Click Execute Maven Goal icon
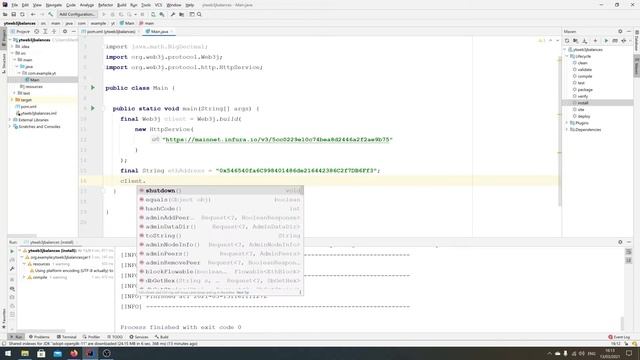 point(615,41)
